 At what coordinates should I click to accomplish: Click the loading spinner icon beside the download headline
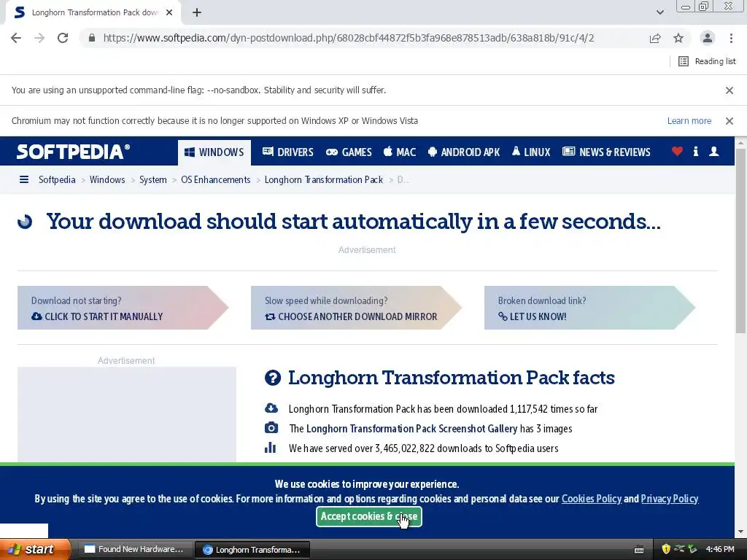tap(25, 222)
